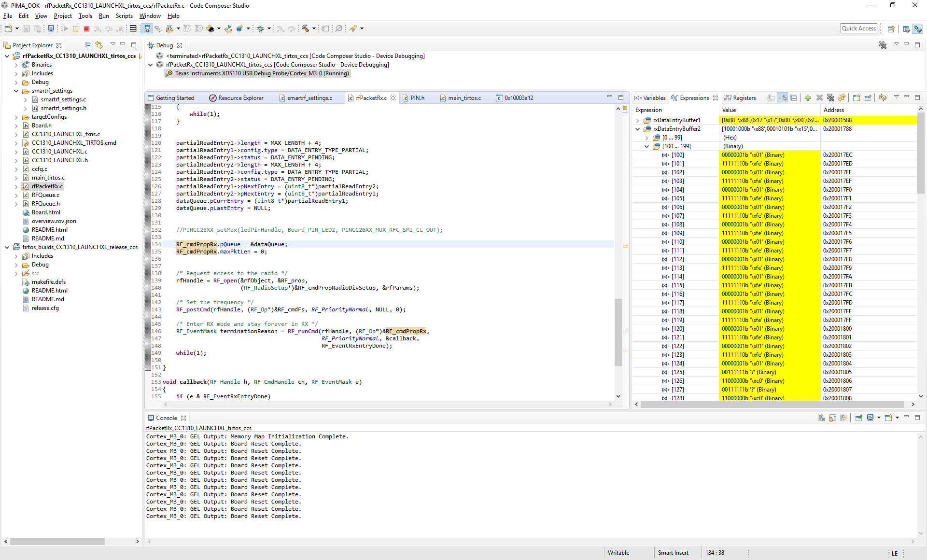The width and height of the screenshot is (927, 560).
Task: Click Remove All Expressions double-X icon
Action: click(x=830, y=98)
